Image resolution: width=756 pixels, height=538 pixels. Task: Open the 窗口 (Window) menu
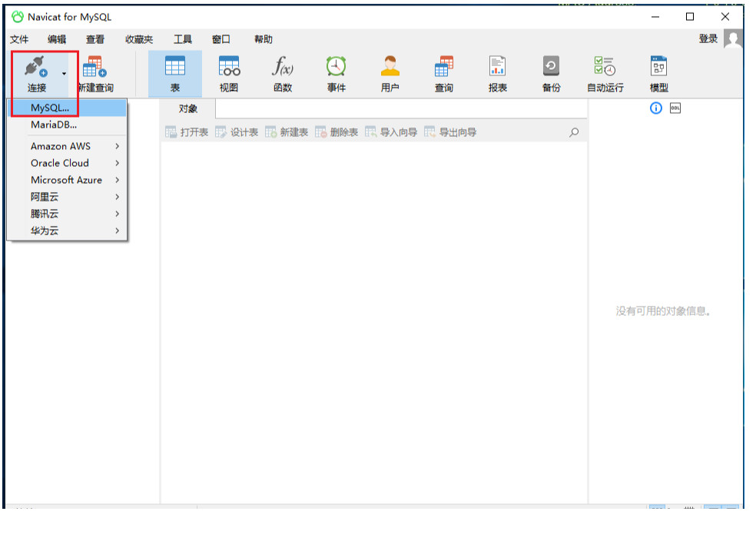[x=221, y=39]
